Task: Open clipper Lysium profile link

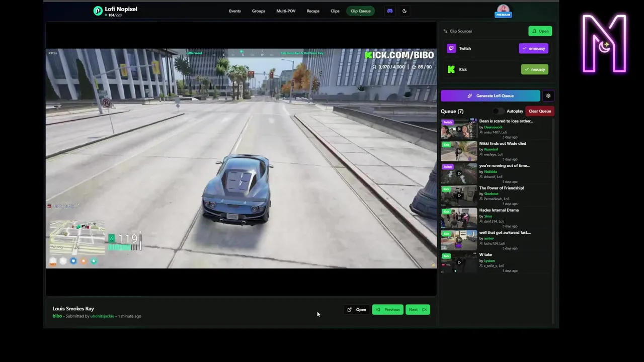Action: pyautogui.click(x=490, y=260)
